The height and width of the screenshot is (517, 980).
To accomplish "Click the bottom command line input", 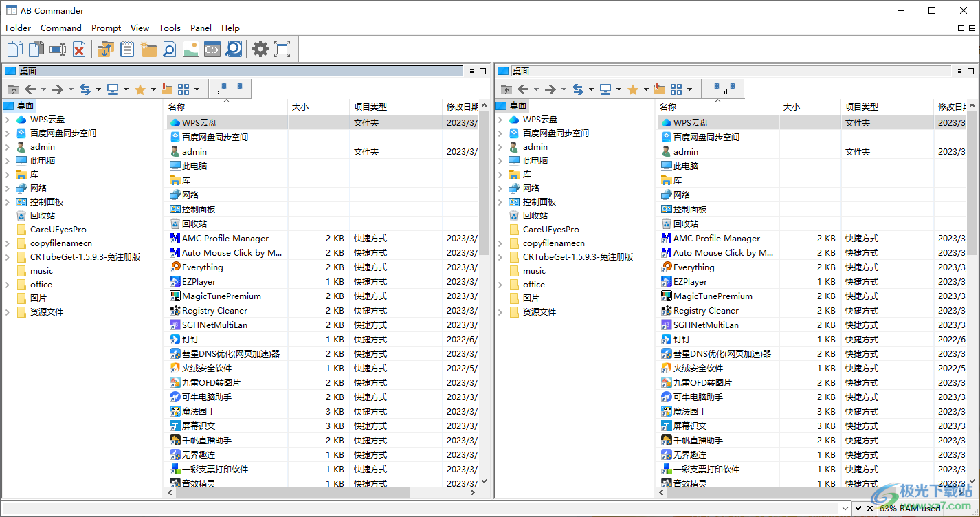I will (x=421, y=508).
